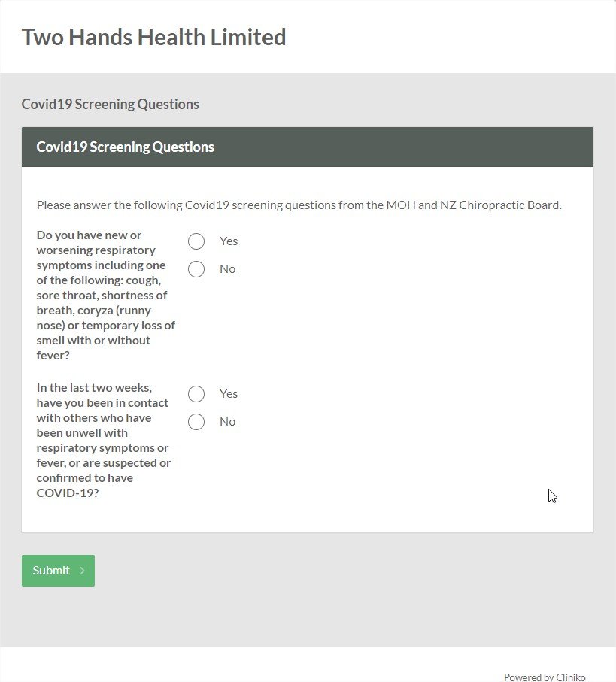Click the Covid19 Screening Questions breadcrumb label
This screenshot has width=616, height=682.
[110, 104]
